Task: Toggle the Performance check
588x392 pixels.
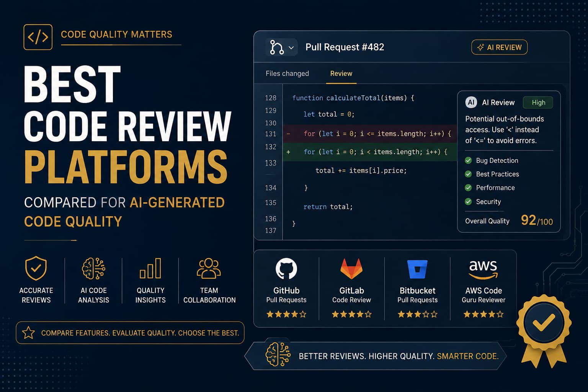Action: (468, 188)
